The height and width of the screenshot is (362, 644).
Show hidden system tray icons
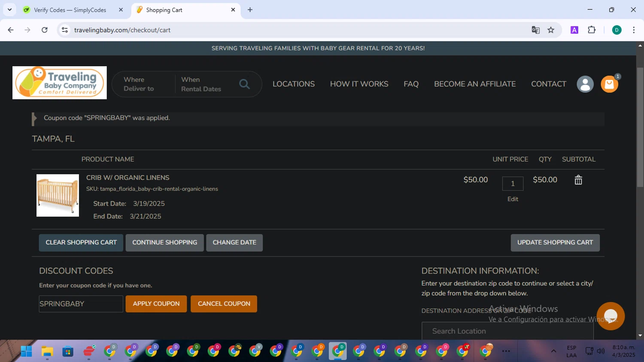pyautogui.click(x=553, y=351)
